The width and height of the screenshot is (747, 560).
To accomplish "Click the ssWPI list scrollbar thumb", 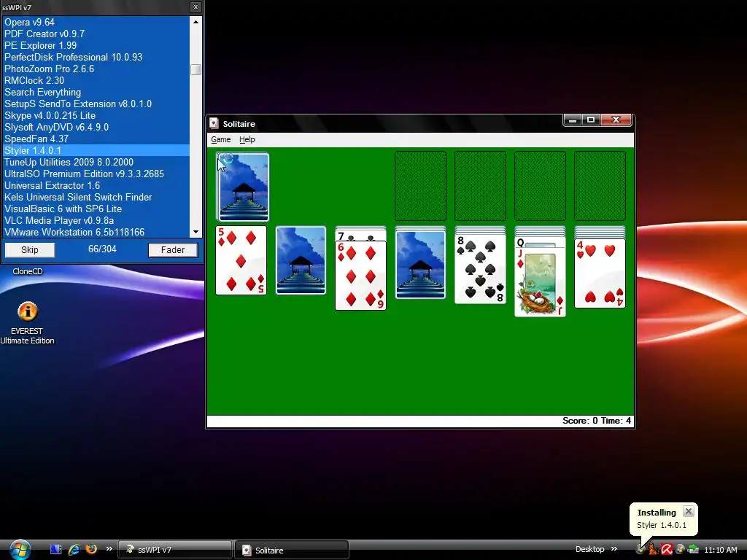I will pos(196,69).
